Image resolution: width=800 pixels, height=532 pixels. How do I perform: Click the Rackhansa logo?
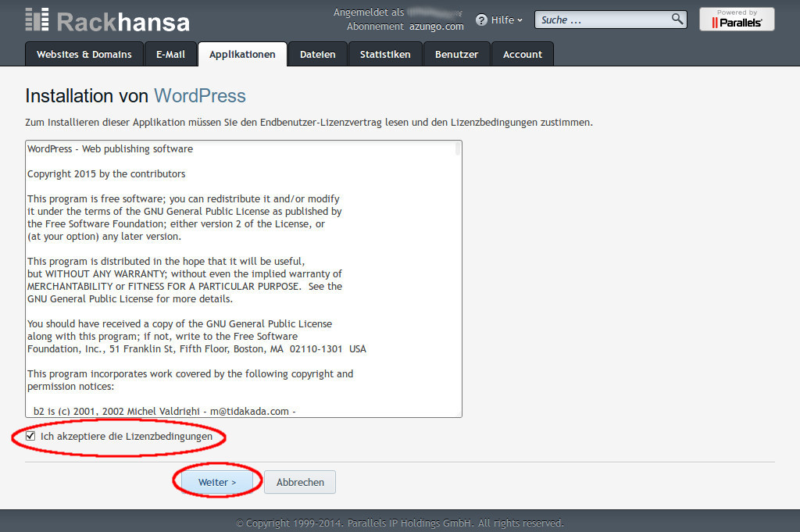coord(108,20)
